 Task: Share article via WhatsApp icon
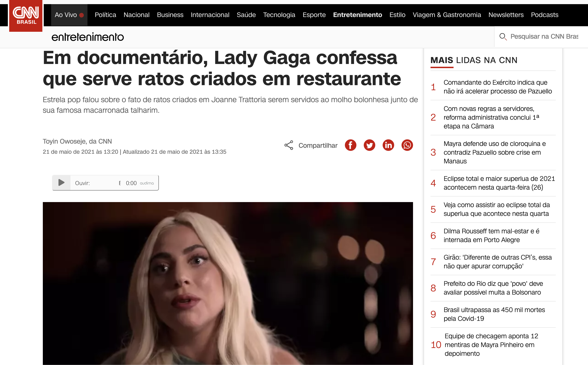click(407, 145)
